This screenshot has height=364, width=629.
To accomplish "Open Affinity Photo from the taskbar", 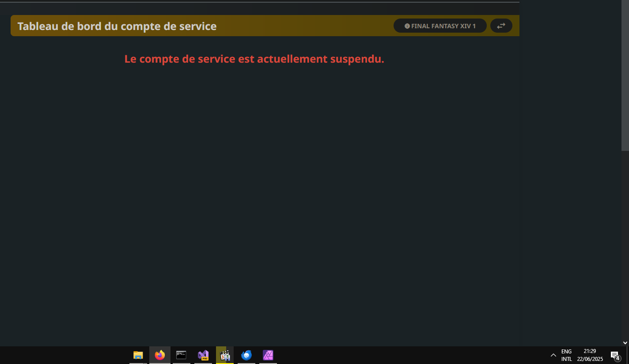I will (x=268, y=355).
